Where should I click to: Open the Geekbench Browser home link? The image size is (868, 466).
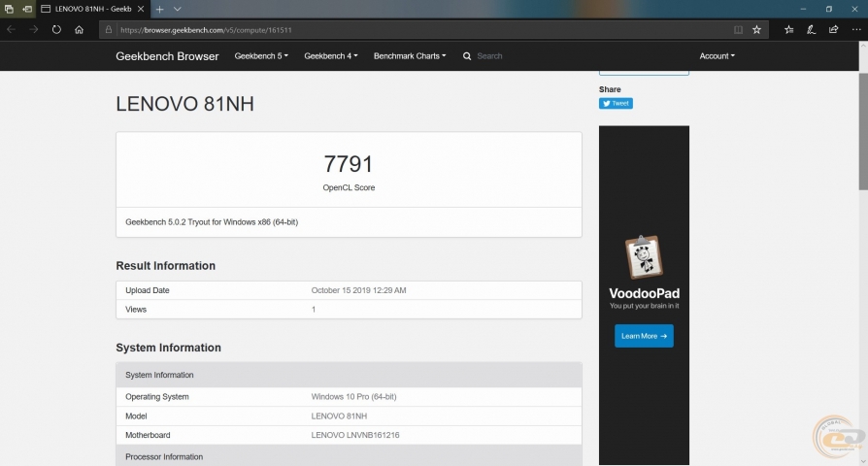[167, 56]
